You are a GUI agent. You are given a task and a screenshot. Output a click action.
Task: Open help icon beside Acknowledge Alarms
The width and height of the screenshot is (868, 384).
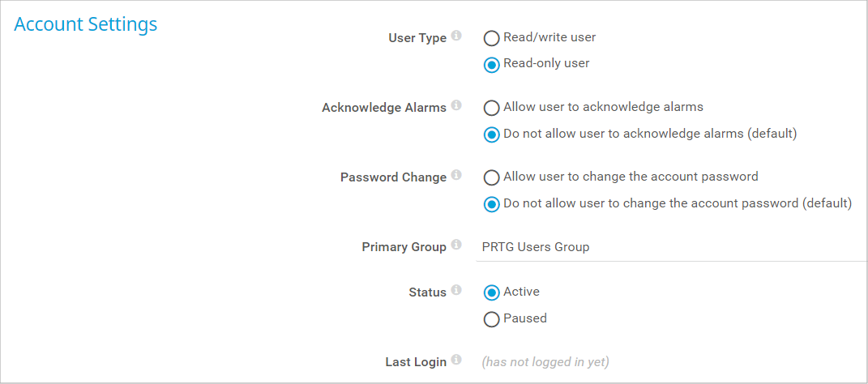point(456,106)
